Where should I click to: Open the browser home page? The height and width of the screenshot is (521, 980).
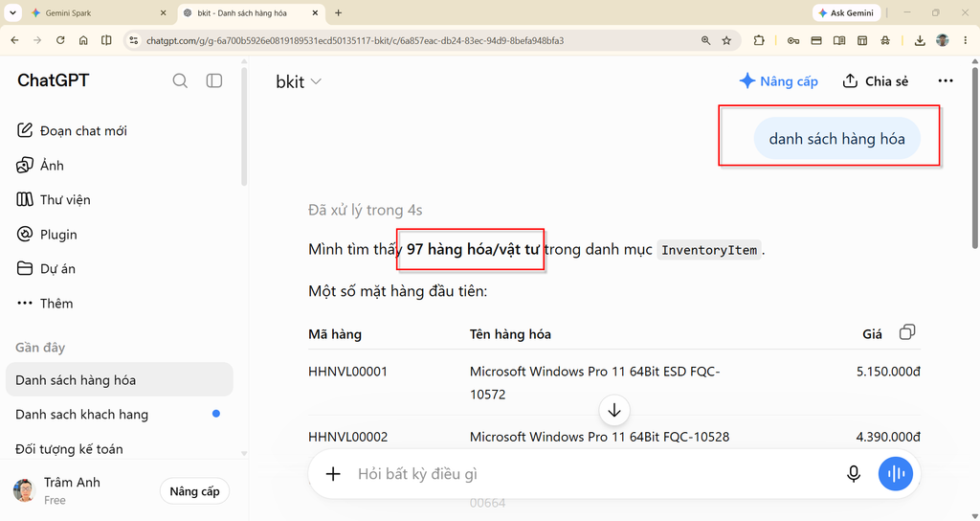pyautogui.click(x=83, y=40)
